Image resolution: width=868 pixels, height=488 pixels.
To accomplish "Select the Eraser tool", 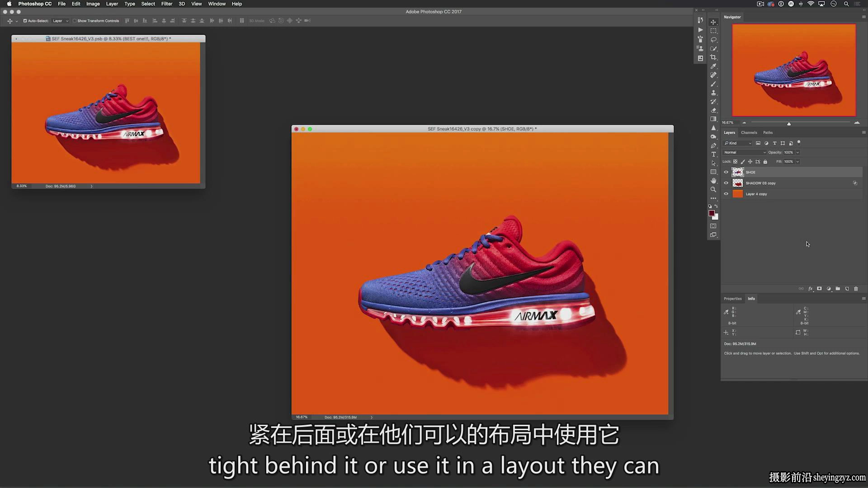I will [713, 110].
